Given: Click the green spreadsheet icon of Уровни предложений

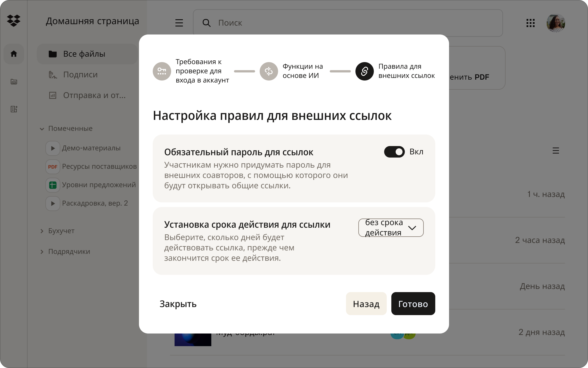Looking at the screenshot, I should pos(53,185).
